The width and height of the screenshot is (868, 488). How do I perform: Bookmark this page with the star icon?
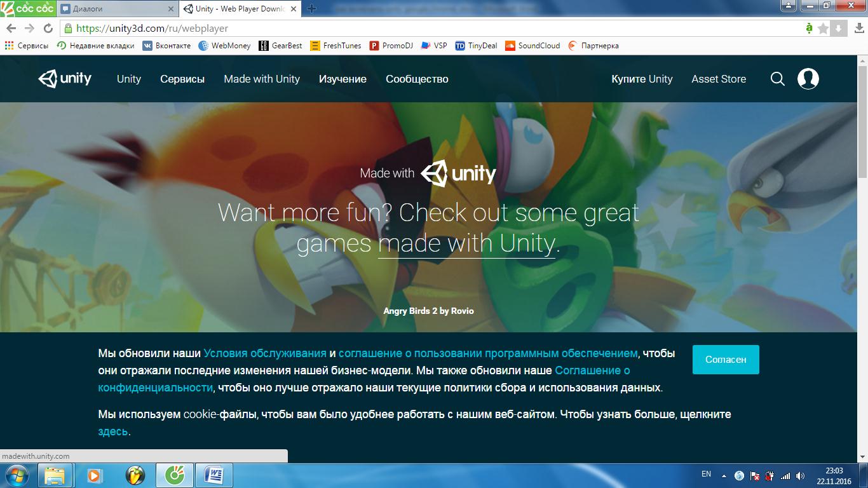coord(824,29)
